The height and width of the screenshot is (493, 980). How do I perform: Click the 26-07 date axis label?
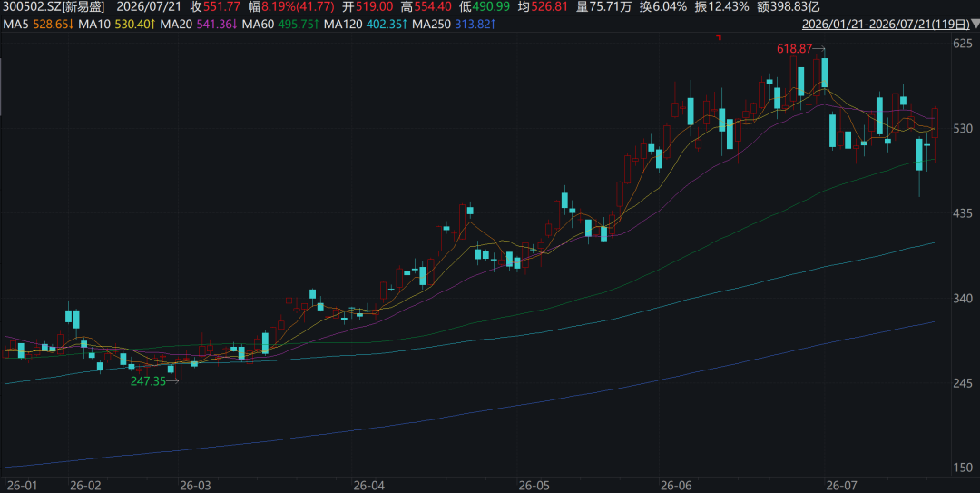841,486
